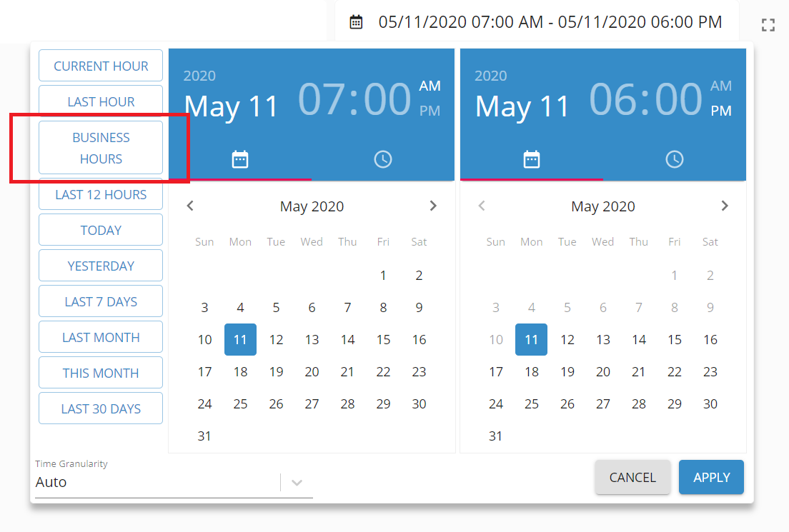Screen dimensions: 789x532
Task: Switch to the start time clock icon
Action: click(x=383, y=159)
